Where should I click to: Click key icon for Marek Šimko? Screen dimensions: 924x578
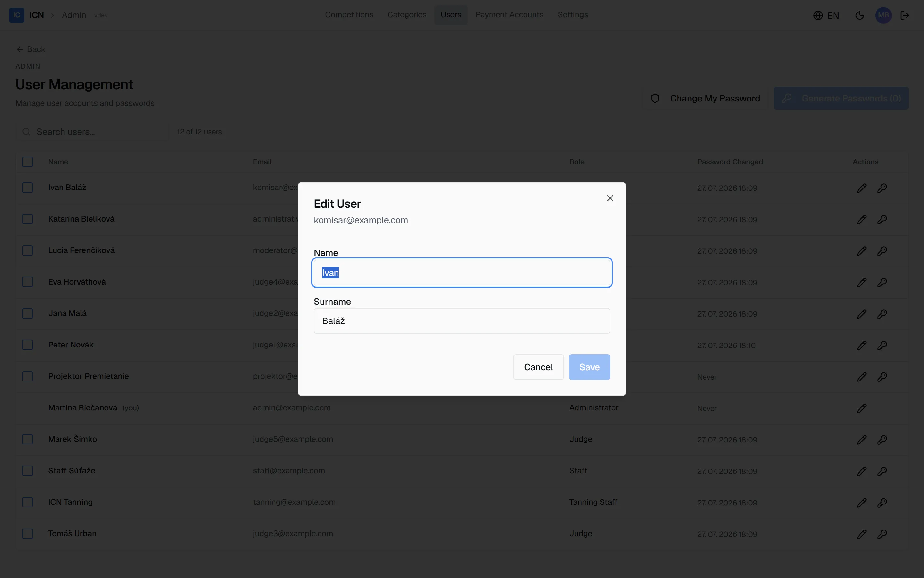click(x=882, y=440)
